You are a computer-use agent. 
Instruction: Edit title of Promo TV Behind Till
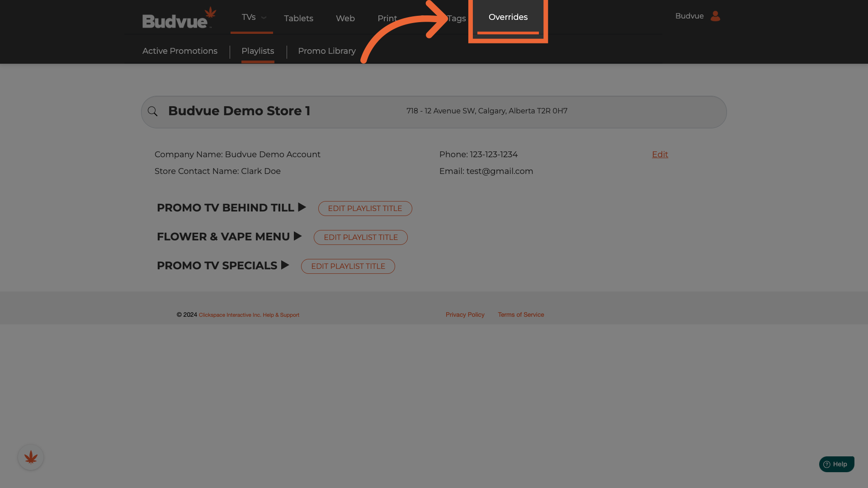(x=365, y=208)
